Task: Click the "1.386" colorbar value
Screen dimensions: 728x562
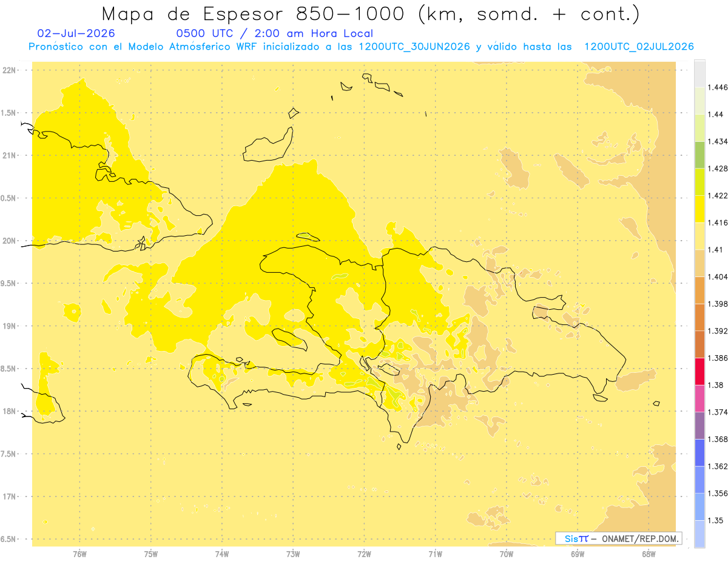Action: 718,358
